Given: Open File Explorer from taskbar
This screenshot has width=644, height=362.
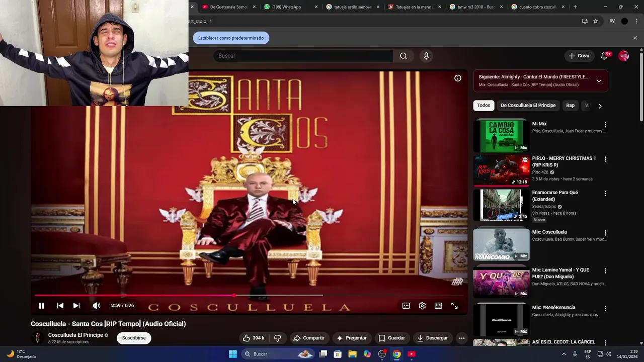Looking at the screenshot, I should click(352, 354).
